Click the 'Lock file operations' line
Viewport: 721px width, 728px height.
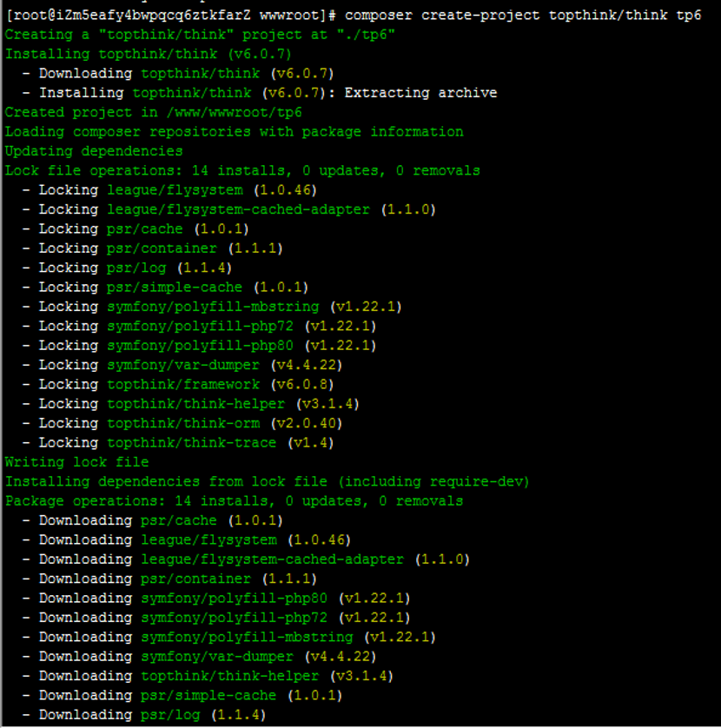pos(242,170)
